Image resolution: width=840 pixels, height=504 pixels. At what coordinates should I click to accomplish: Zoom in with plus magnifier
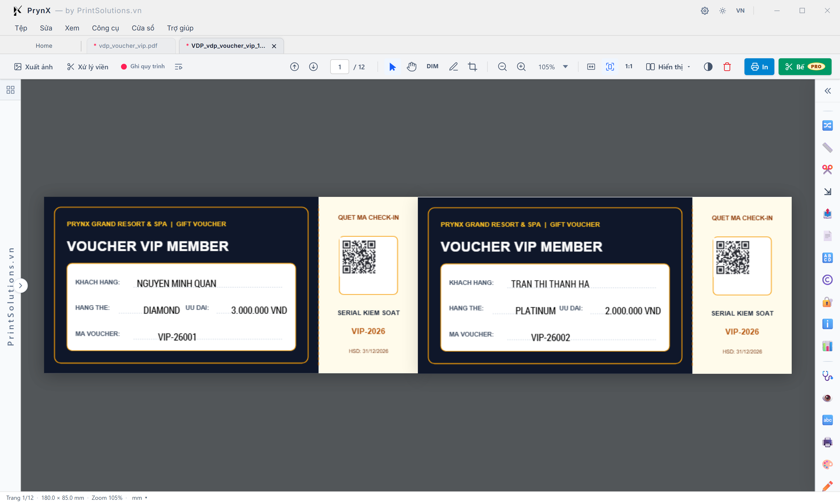(521, 67)
